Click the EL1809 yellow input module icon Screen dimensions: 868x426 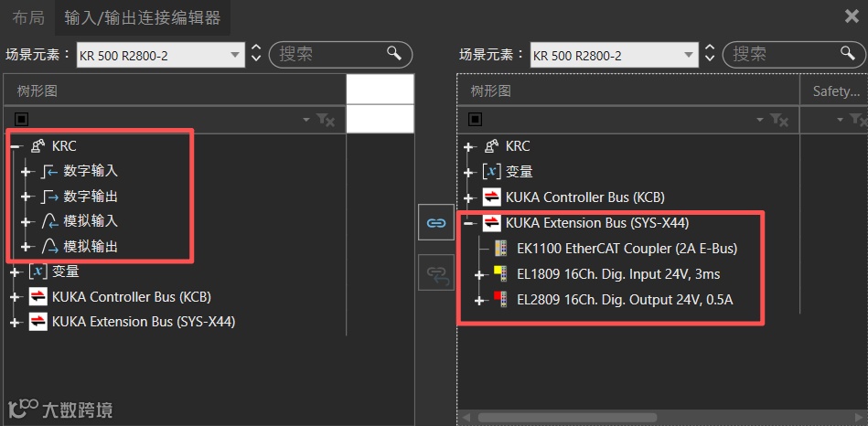(501, 274)
